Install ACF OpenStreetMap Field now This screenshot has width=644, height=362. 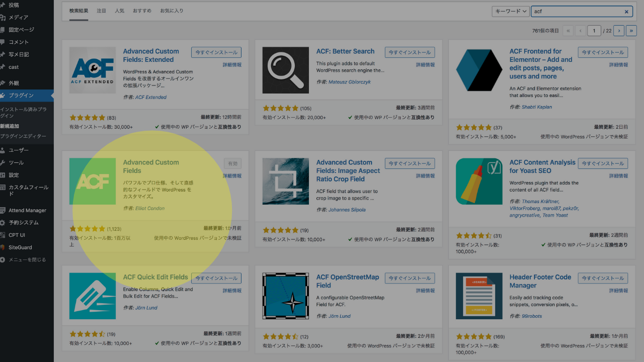410,278
